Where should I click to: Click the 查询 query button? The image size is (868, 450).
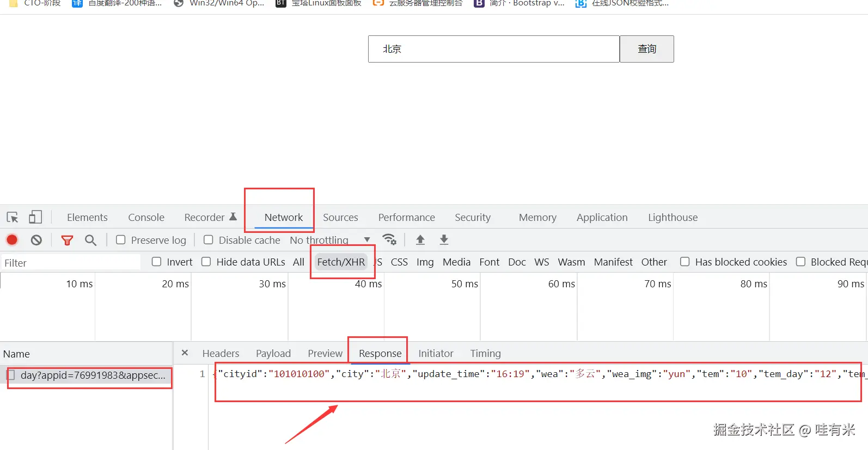pos(647,49)
